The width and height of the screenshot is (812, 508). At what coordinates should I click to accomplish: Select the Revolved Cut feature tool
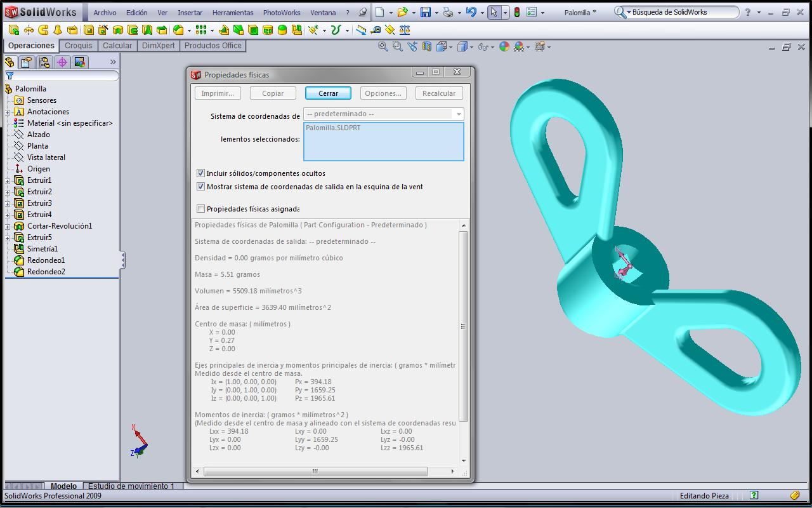[118, 30]
